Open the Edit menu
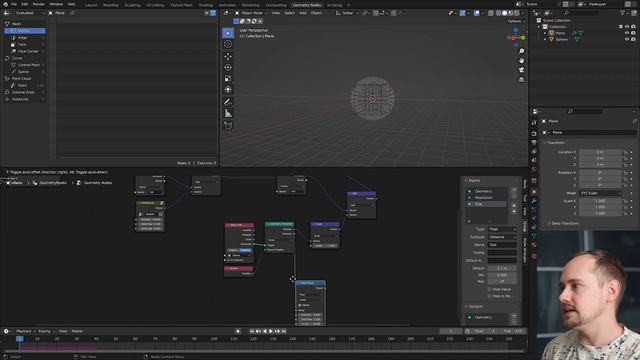640x360 pixels. 24,4
